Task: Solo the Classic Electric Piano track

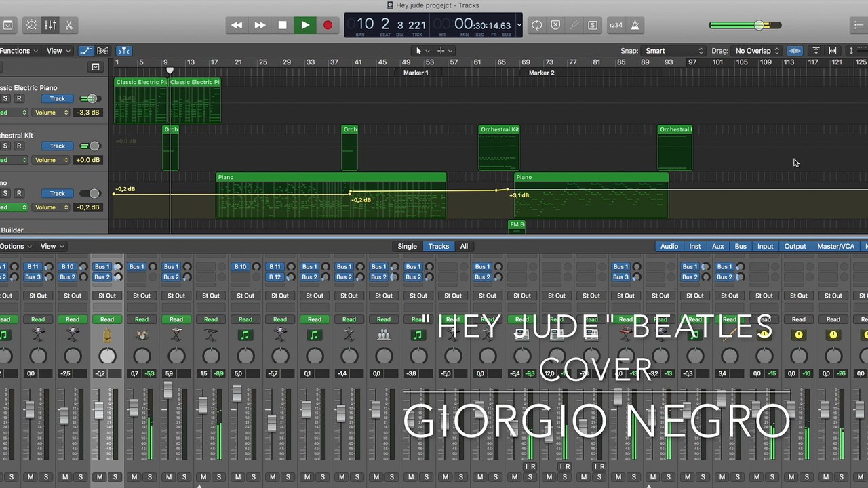Action: 5,99
